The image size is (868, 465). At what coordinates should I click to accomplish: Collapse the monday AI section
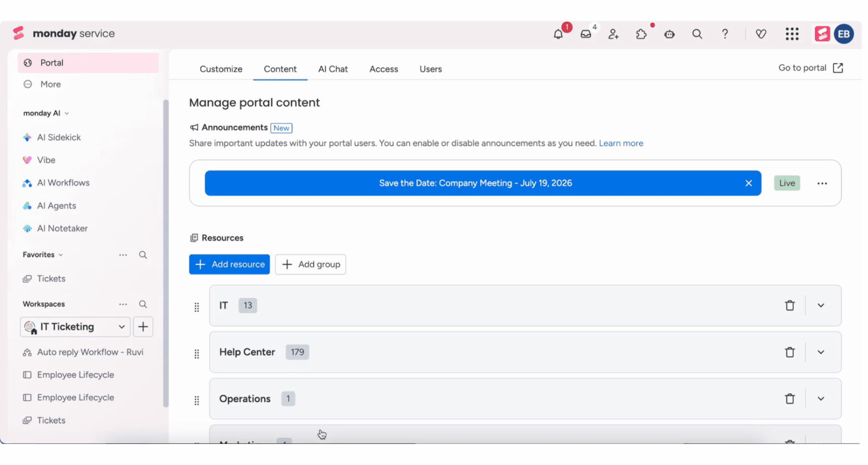pyautogui.click(x=67, y=114)
